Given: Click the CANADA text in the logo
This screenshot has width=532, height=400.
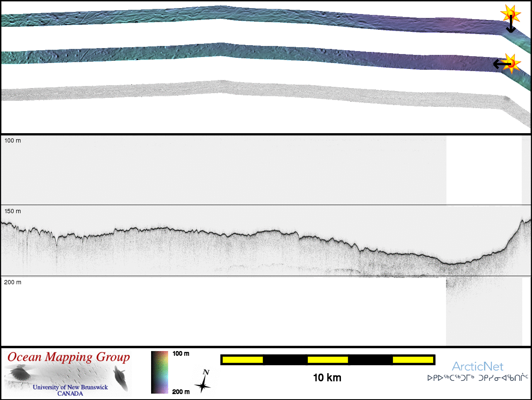Looking at the screenshot, I should coord(70,394).
